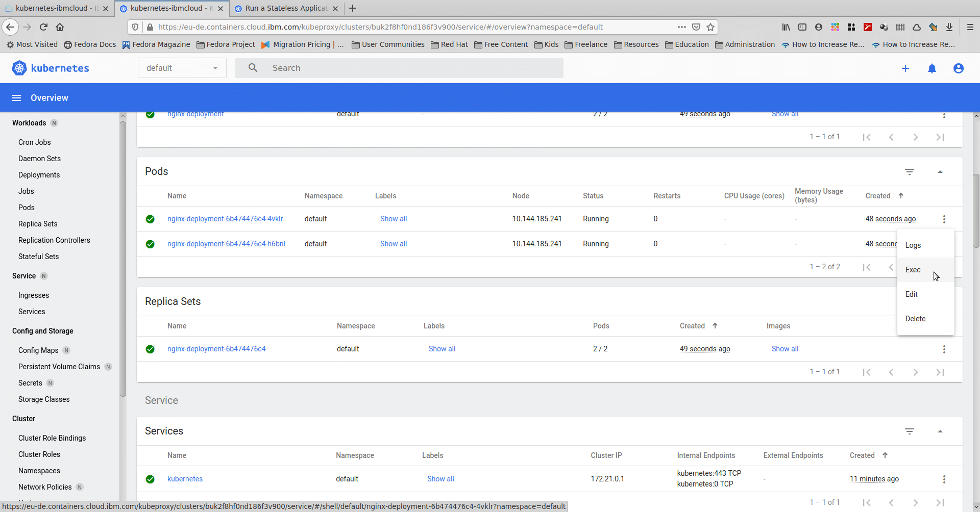Open the kubernetes service link
Viewport: 980px width, 512px height.
185,479
